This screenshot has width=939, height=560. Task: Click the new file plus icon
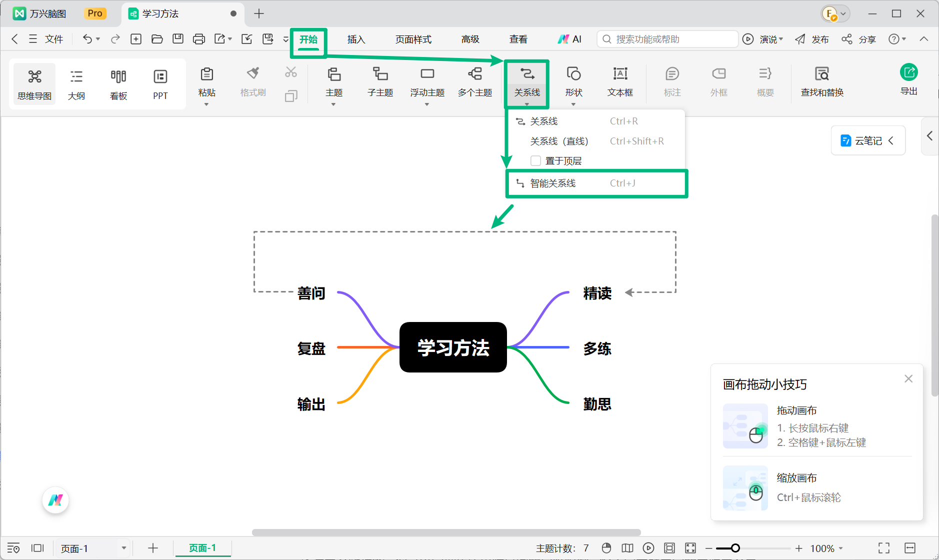136,39
